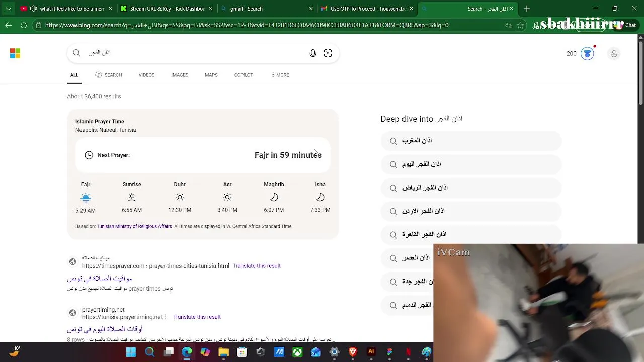Search suggestion اذان الفجر الرياض
This screenshot has height=362, width=644.
click(471, 188)
